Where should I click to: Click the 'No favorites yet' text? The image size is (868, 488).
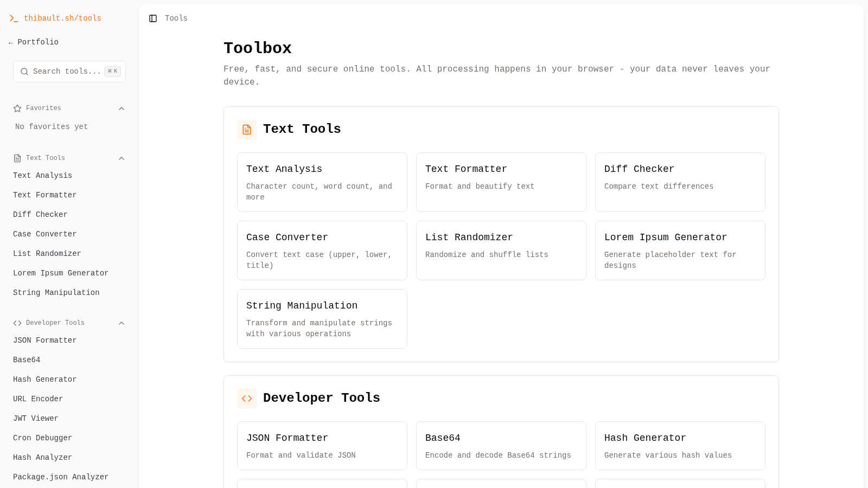(52, 127)
